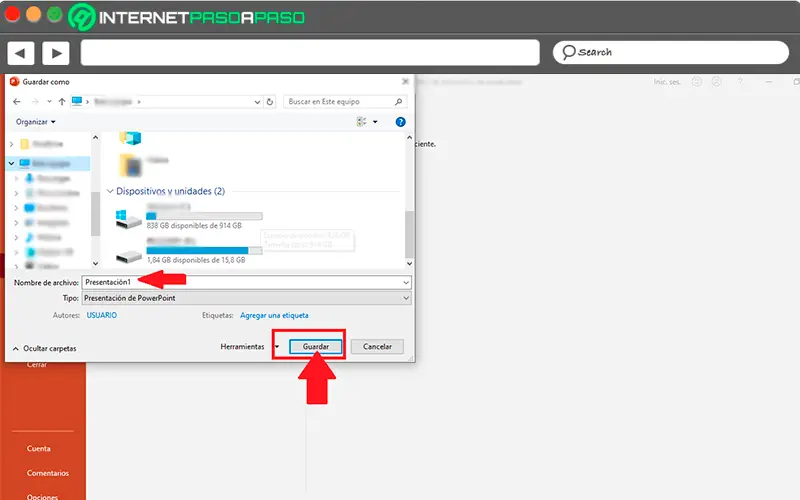The width and height of the screenshot is (800, 500).
Task: Click the browser frame address bar
Action: (x=310, y=53)
